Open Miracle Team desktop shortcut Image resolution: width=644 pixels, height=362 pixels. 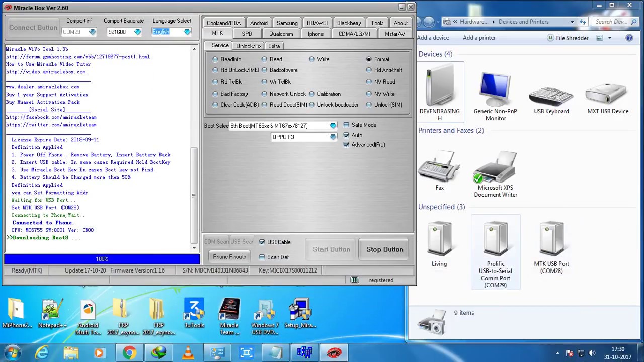229,318
